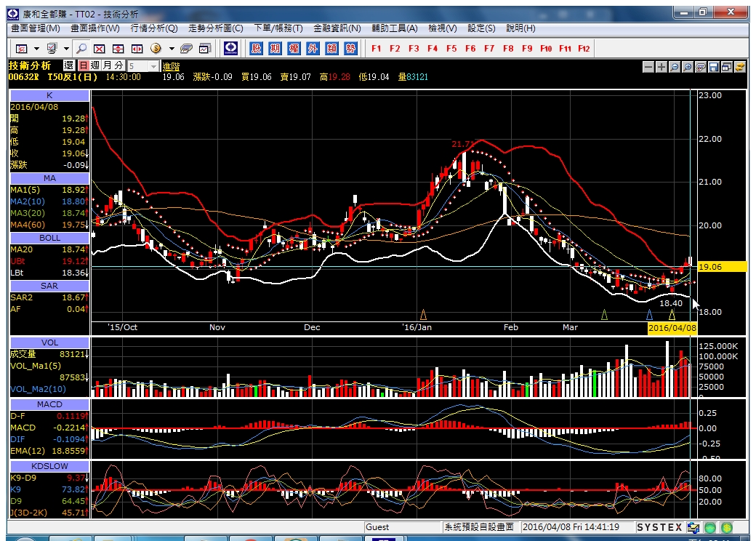Click the MACD indicator panel header
This screenshot has height=541, width=756.
49,404
